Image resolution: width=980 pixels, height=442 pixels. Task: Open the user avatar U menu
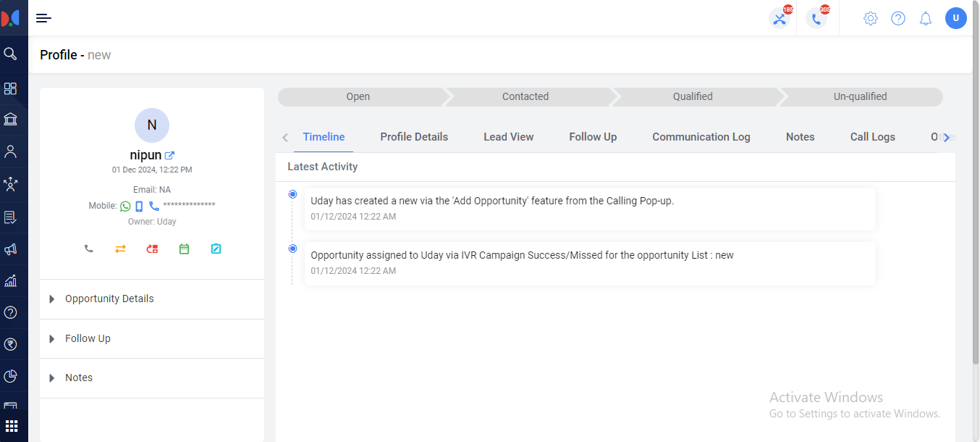[x=955, y=18]
